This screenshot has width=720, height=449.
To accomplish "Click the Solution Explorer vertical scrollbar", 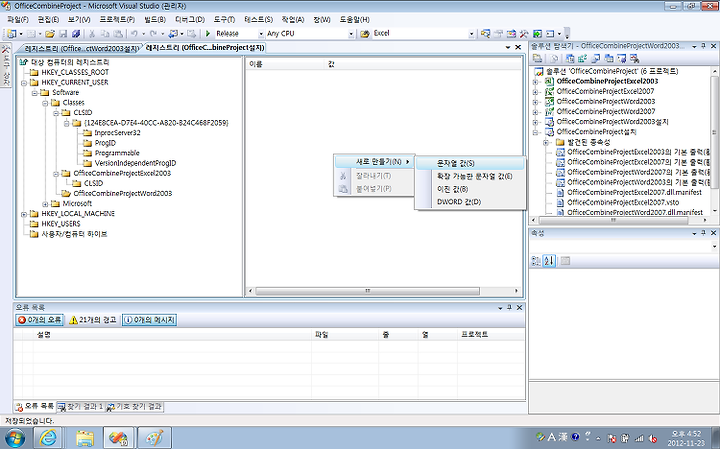I will (x=714, y=131).
